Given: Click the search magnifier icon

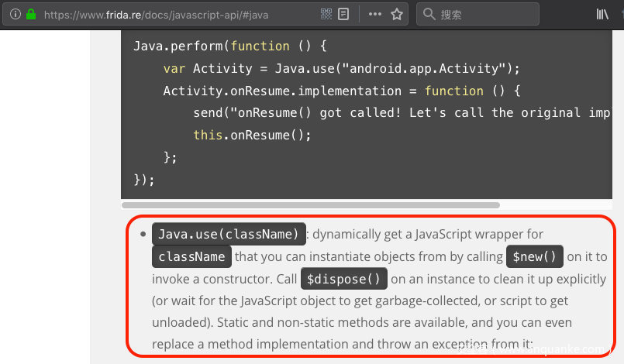Looking at the screenshot, I should pos(429,14).
